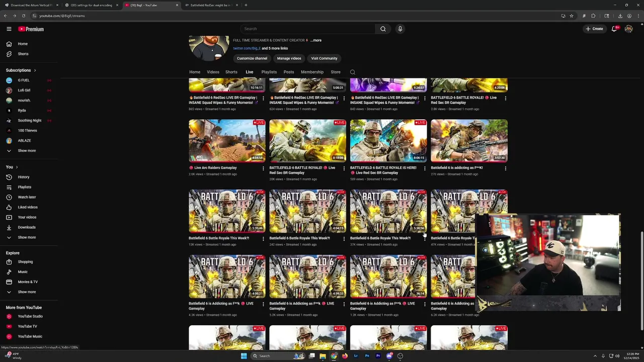Click the YouTube search input field
Image resolution: width=644 pixels, height=362 pixels.
click(x=307, y=29)
